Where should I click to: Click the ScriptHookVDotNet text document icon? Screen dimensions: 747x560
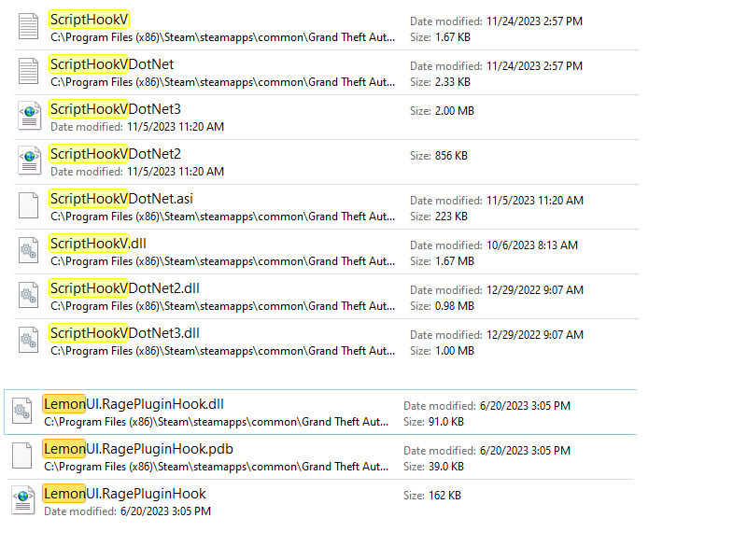click(29, 71)
